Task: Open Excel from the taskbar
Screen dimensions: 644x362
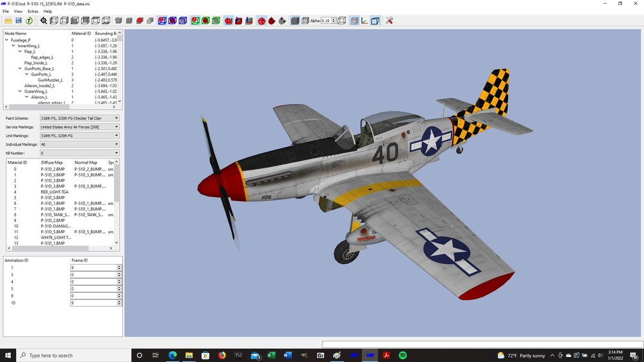Action: [271, 356]
